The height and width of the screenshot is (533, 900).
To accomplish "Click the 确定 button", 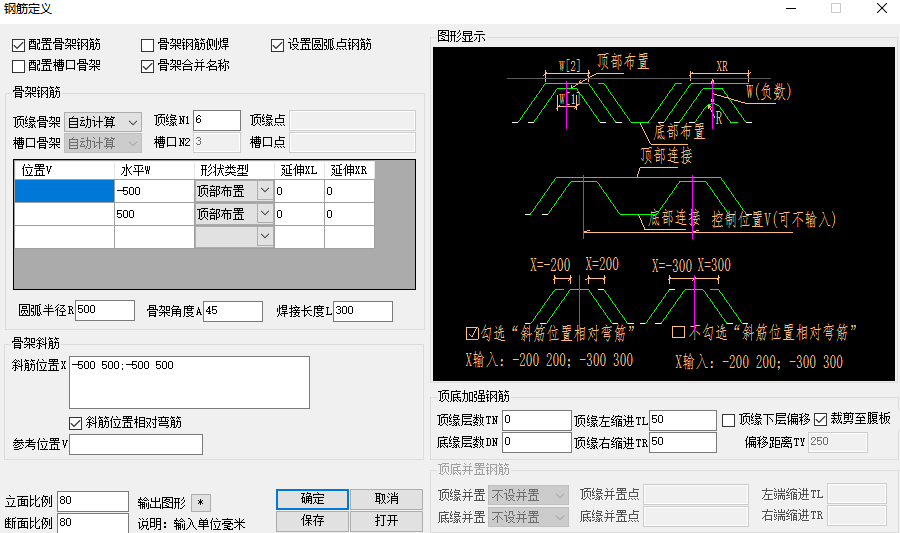I will coord(312,499).
